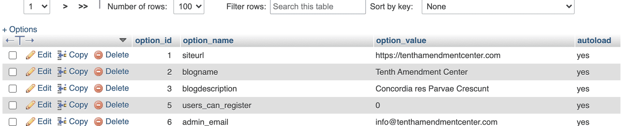Screen dimensions: 644x126
Task: Click the Copy icon for blogdescription row
Action: coord(62,89)
